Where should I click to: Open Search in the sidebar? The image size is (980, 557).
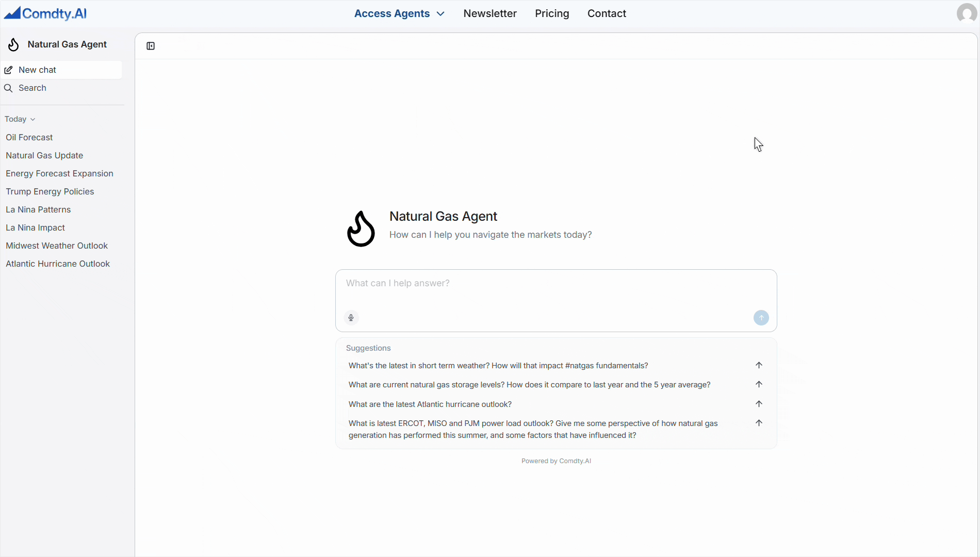click(61, 88)
